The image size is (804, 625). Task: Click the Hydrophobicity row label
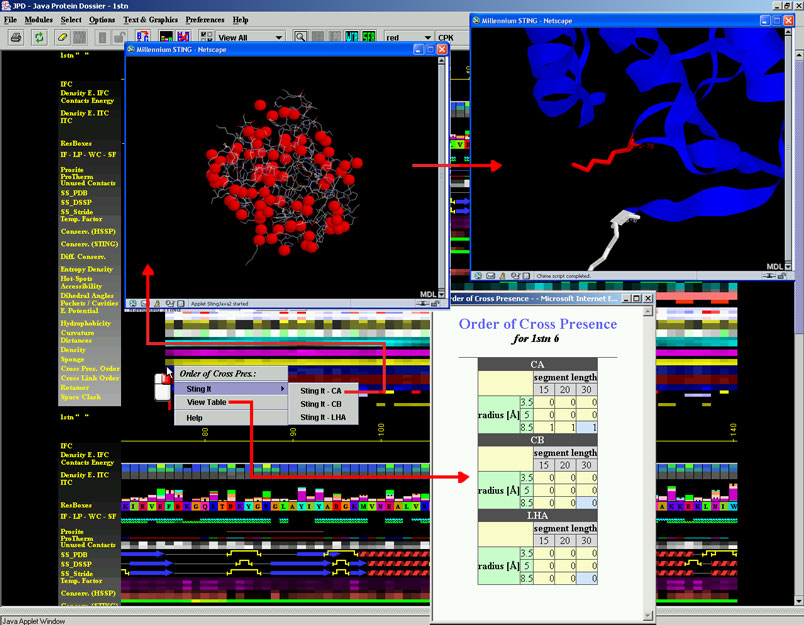(x=86, y=323)
